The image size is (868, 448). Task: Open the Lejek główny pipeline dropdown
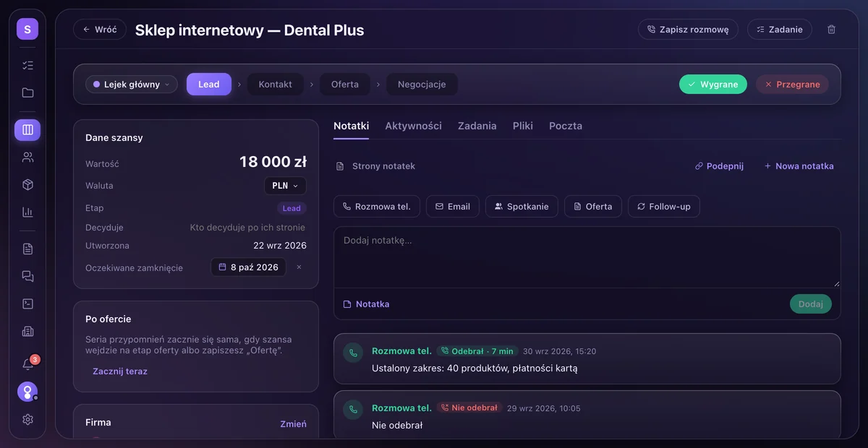coord(132,85)
